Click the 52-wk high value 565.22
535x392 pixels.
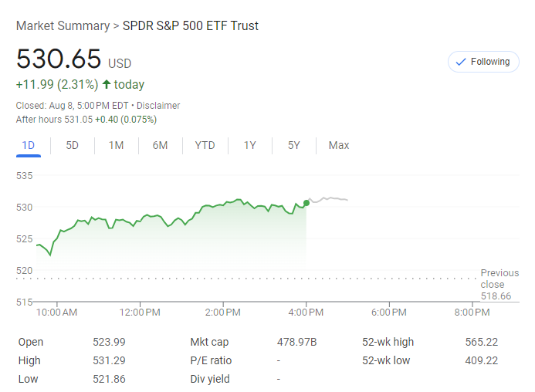coord(482,342)
